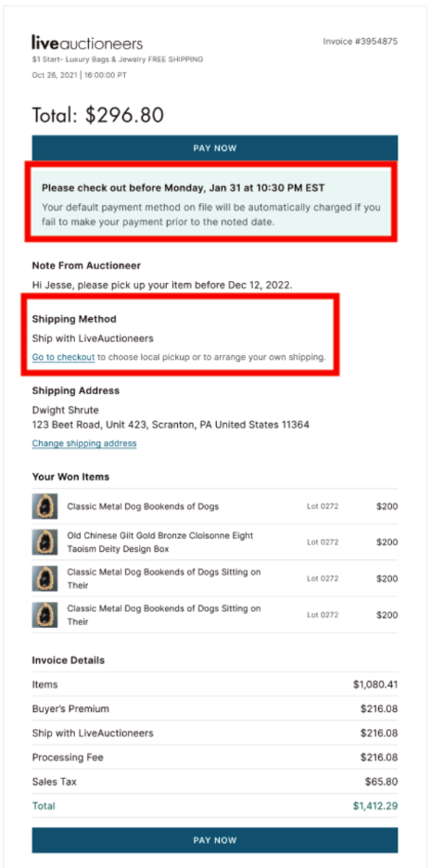Click the Sales Tax row

pos(215,782)
